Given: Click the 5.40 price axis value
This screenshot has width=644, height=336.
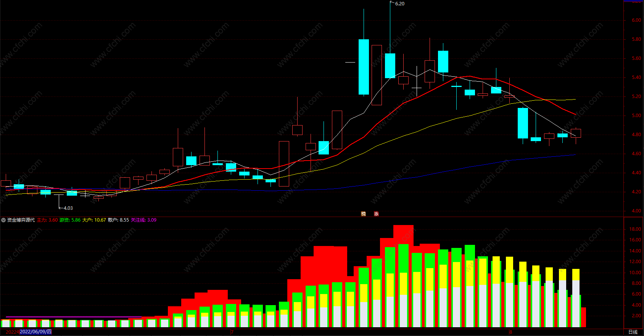Looking at the screenshot, I should 636,77.
